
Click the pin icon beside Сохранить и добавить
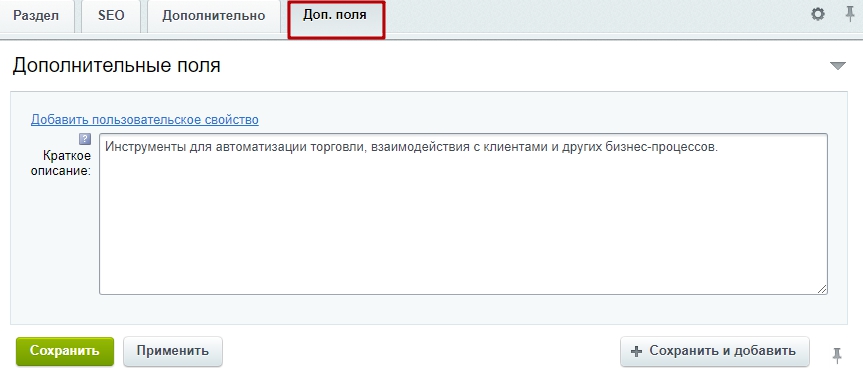tap(837, 355)
